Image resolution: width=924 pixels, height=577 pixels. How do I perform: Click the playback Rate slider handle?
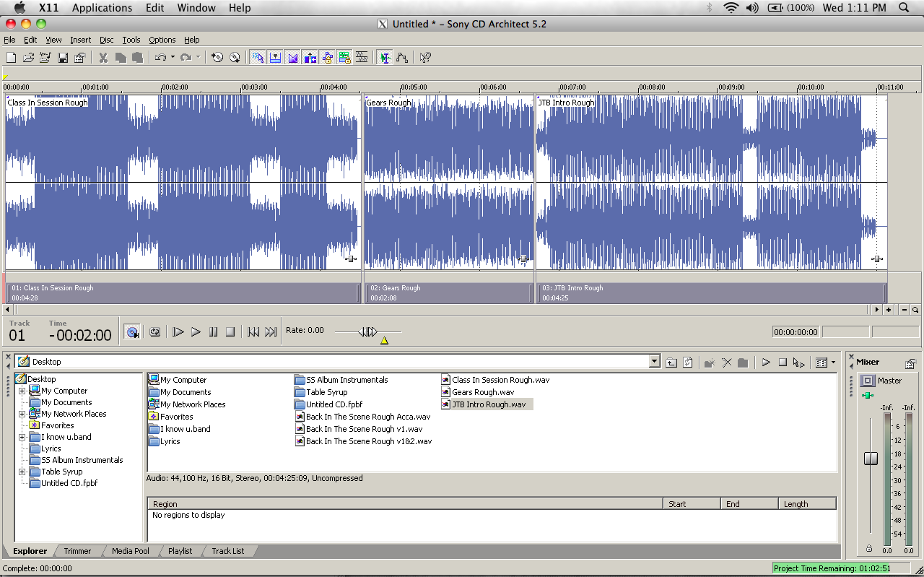click(x=369, y=331)
